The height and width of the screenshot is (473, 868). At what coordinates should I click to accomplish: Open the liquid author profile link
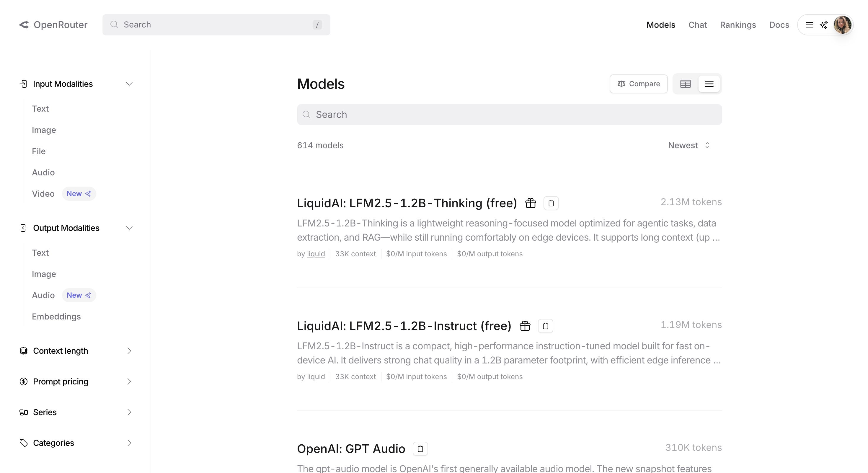[316, 254]
